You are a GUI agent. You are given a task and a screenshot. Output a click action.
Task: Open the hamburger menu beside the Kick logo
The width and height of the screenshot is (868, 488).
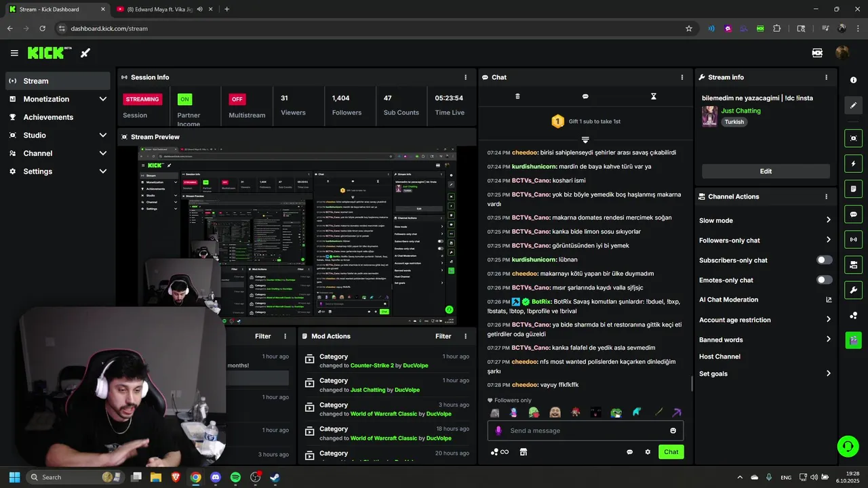click(14, 53)
